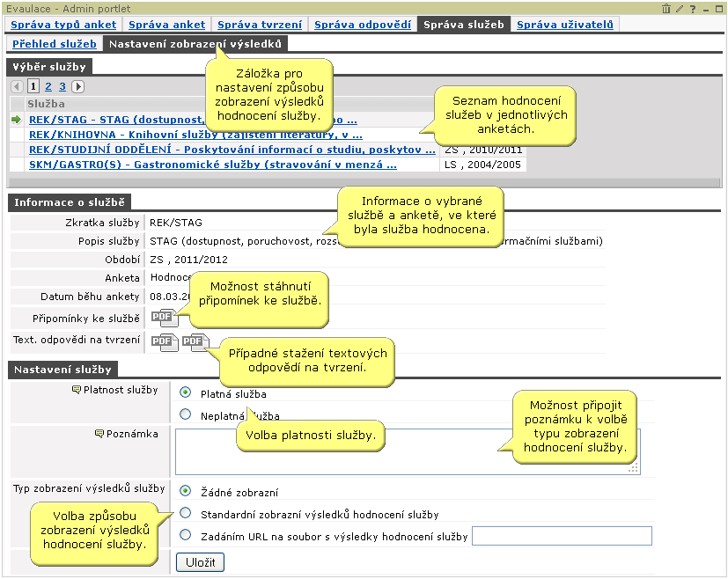Choose the Žádné zobrazní option
Viewport: 728px width, 579px height.
coord(185,491)
